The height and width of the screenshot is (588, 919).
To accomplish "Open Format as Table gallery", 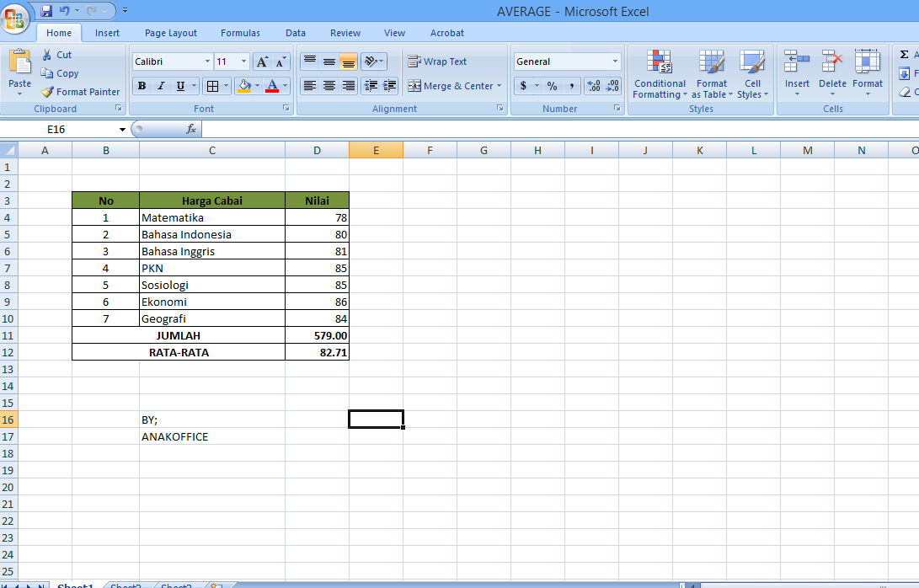I will (712, 74).
